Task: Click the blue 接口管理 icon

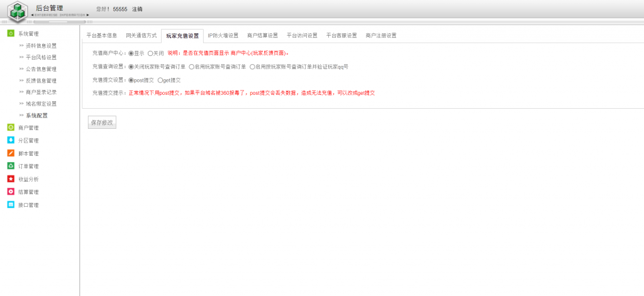Action: 11,205
